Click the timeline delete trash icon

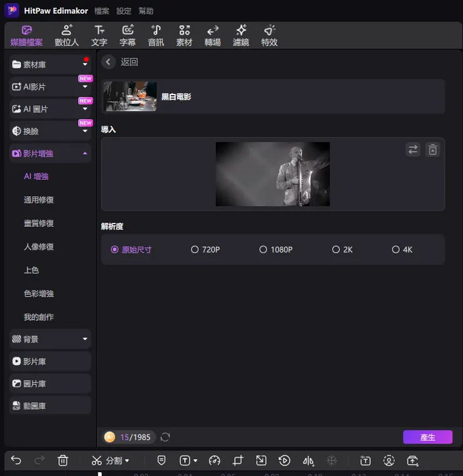63,460
